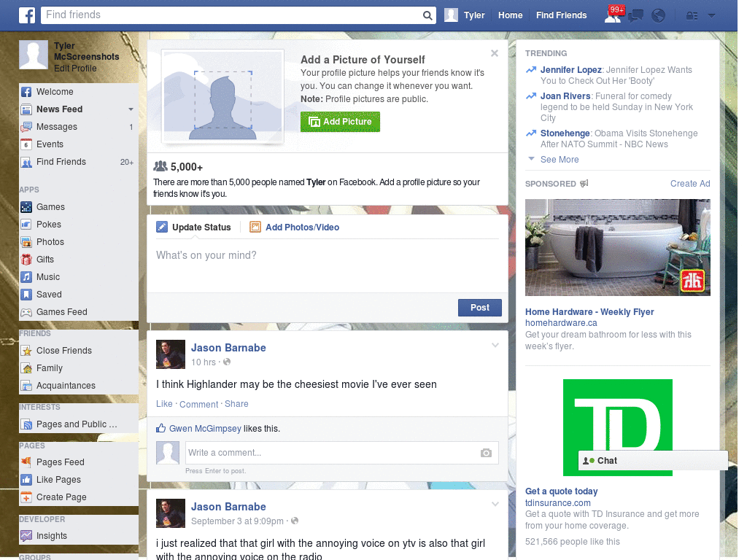Click Edit Profile link
The image size is (747, 560).
(x=75, y=69)
